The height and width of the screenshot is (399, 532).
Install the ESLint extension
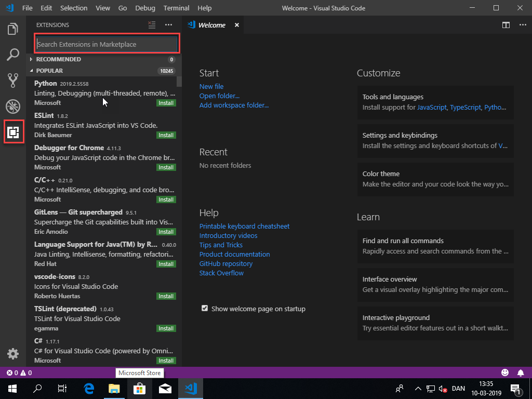coord(166,135)
